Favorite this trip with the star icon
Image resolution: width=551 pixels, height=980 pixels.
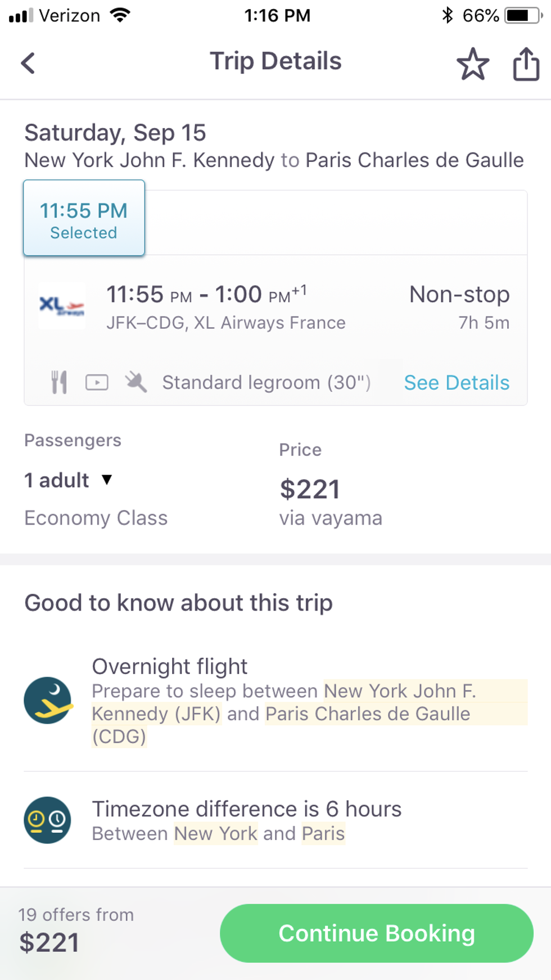[x=472, y=64]
